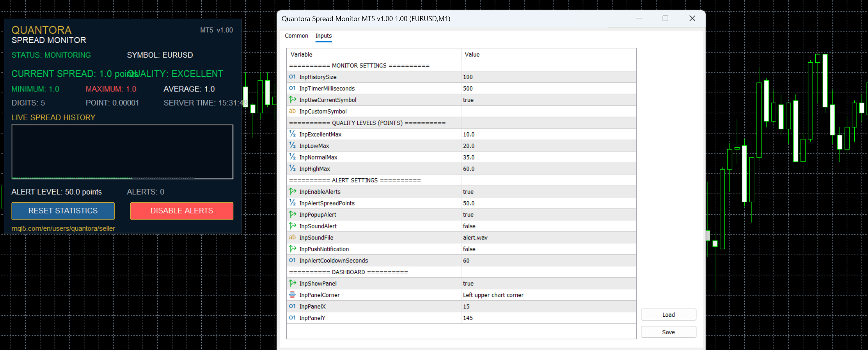This screenshot has height=350, width=868.
Task: Click the Variable column header
Action: pyautogui.click(x=374, y=54)
